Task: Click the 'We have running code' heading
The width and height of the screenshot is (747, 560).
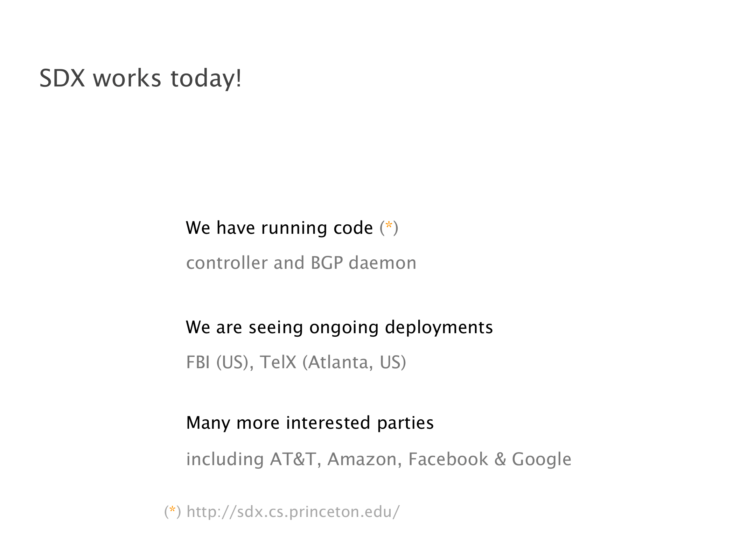Action: click(x=279, y=228)
